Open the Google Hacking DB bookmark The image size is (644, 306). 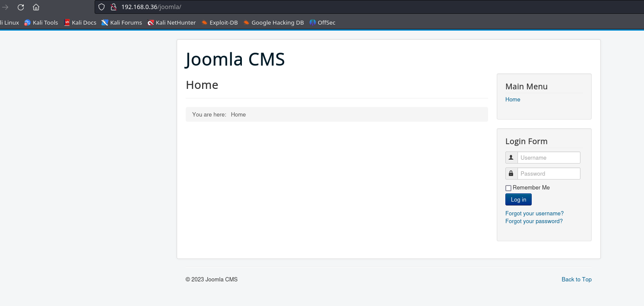point(273,22)
